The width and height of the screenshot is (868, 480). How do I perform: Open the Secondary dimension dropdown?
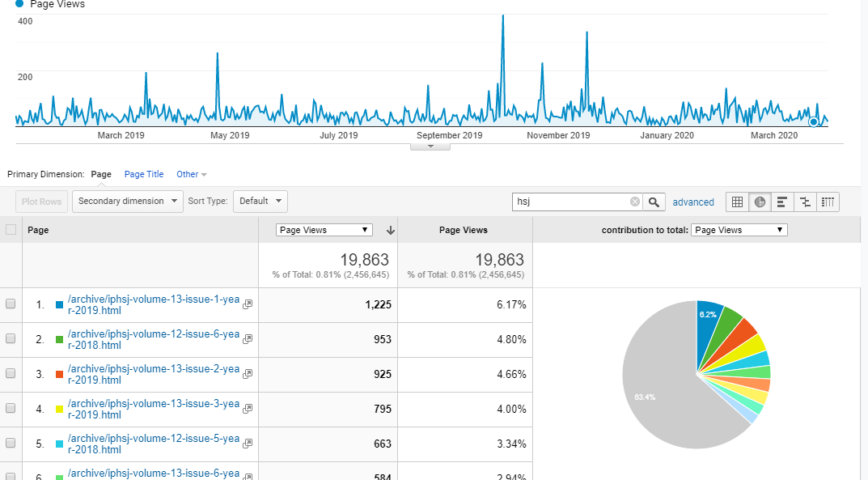coord(128,201)
